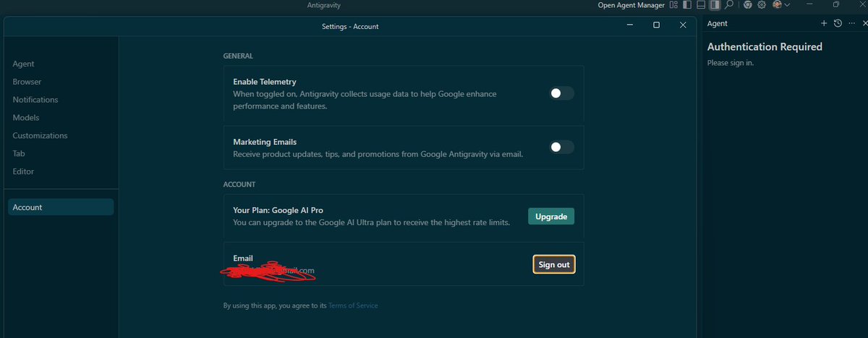Screen dimensions: 868x338
Task: Click the 'Marketing Emails' label
Action: [x=265, y=142]
